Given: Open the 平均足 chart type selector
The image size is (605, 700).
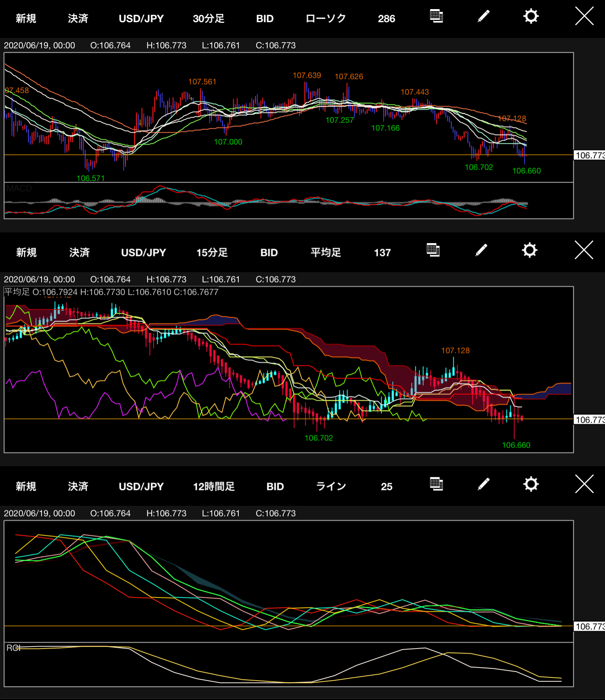Looking at the screenshot, I should pyautogui.click(x=325, y=253).
